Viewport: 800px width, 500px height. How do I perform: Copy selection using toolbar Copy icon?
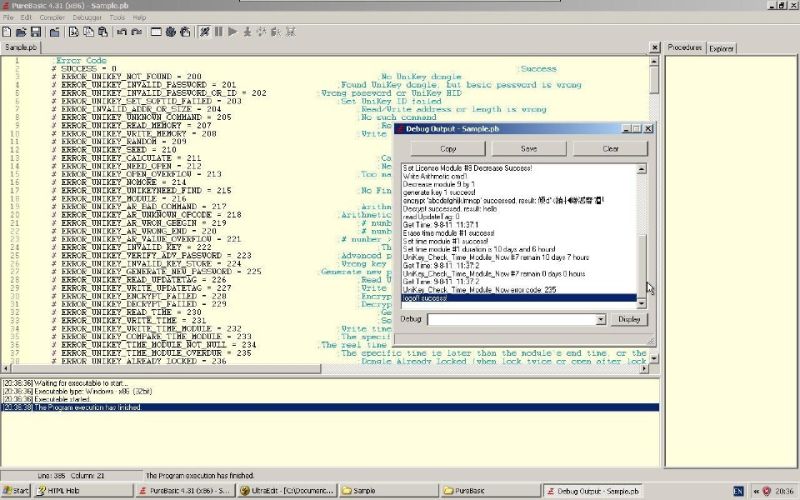tap(88, 32)
